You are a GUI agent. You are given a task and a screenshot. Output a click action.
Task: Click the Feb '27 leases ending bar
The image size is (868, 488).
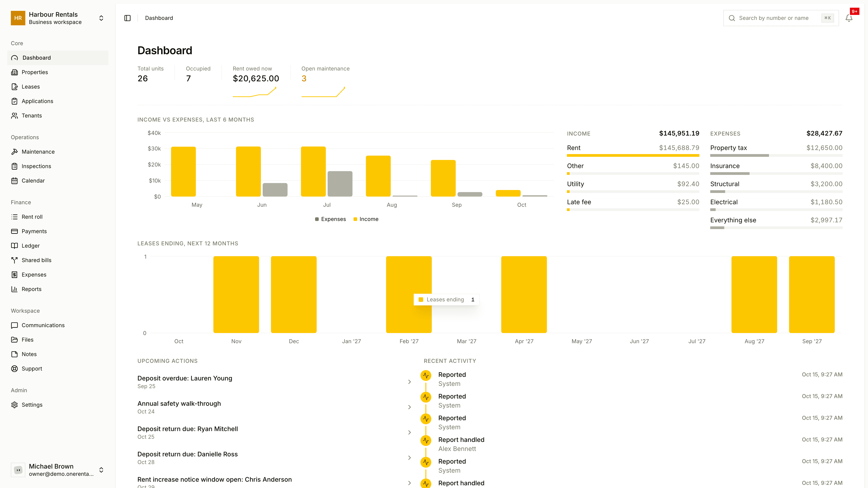[x=409, y=294]
